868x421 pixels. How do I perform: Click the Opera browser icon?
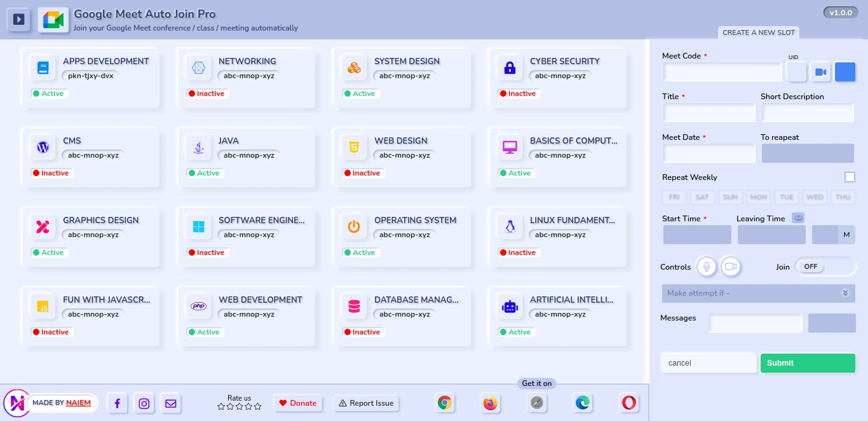tap(628, 403)
